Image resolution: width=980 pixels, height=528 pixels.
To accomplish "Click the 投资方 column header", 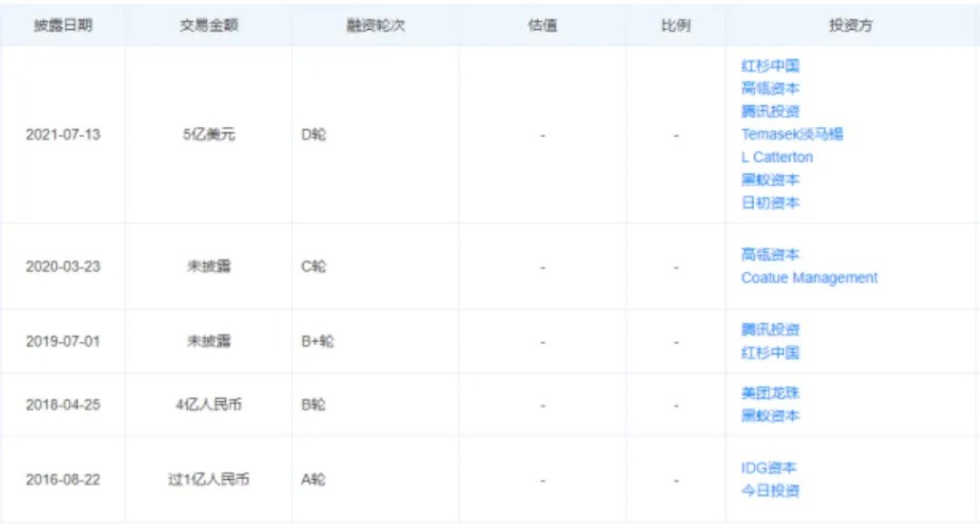I will tap(850, 25).
